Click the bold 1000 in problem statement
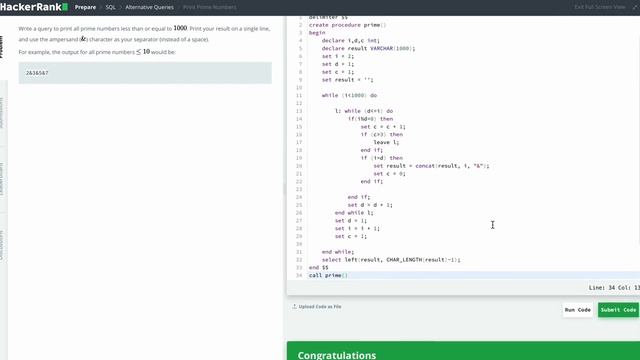The image size is (640, 360). click(180, 28)
